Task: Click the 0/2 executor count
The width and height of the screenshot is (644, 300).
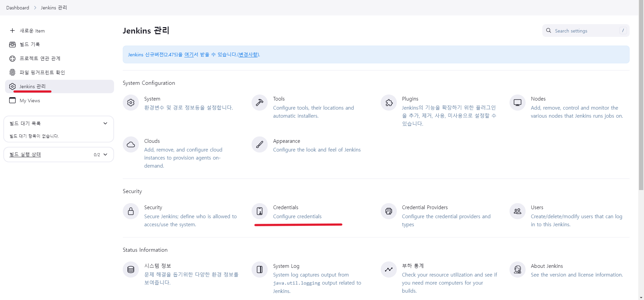Action: point(97,155)
